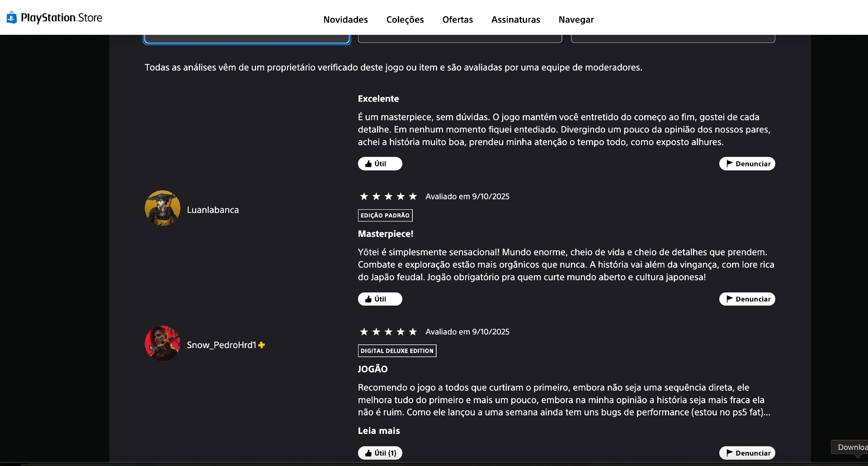Open the Assinaturas menu
The height and width of the screenshot is (466, 868).
pyautogui.click(x=515, y=19)
